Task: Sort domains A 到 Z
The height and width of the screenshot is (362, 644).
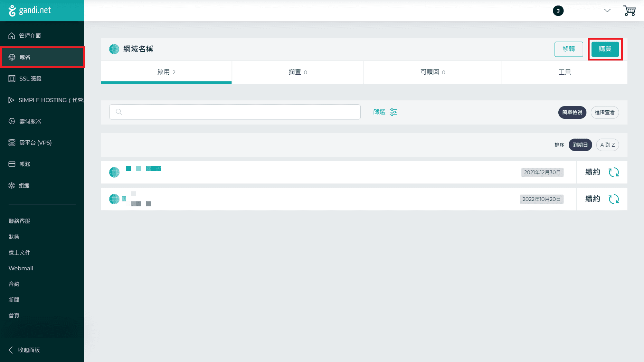Action: 608,145
